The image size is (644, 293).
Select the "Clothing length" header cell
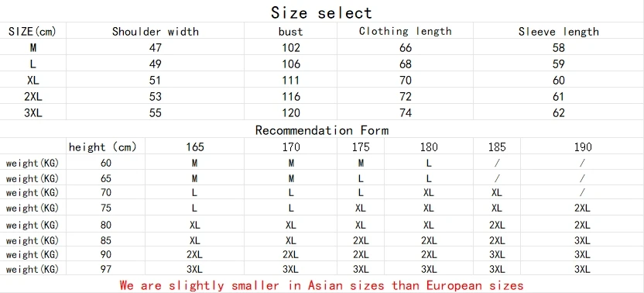click(405, 31)
